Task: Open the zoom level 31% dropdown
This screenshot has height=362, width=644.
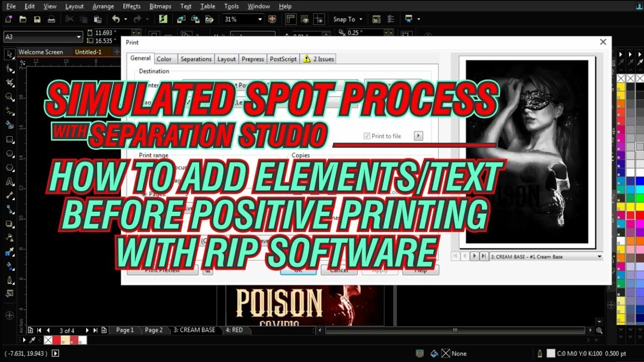Action: [260, 19]
